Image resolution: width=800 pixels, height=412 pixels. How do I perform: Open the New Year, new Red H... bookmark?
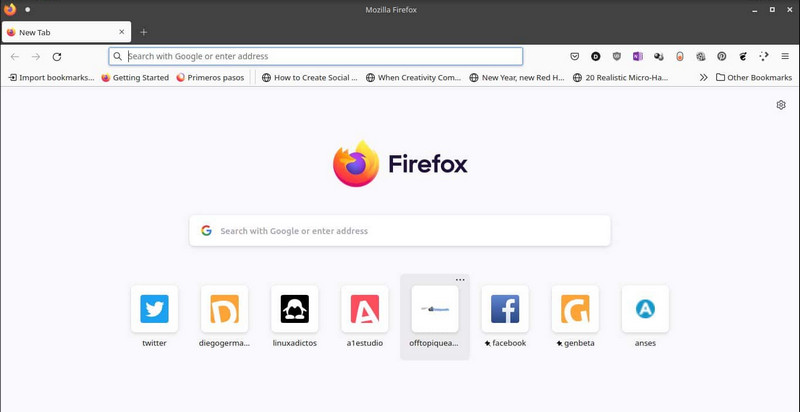click(517, 78)
